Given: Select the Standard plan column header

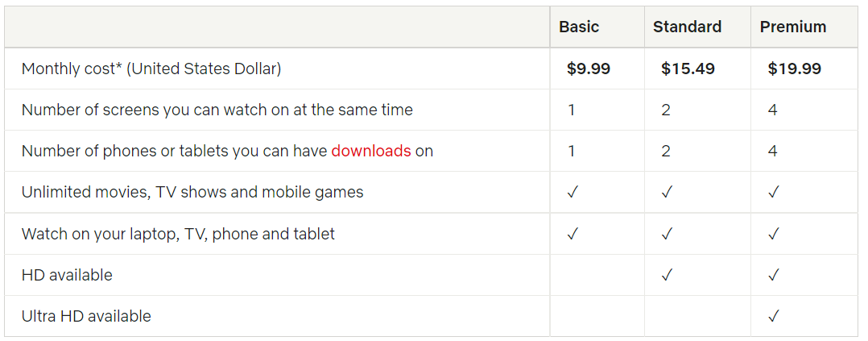Looking at the screenshot, I should pos(687,27).
